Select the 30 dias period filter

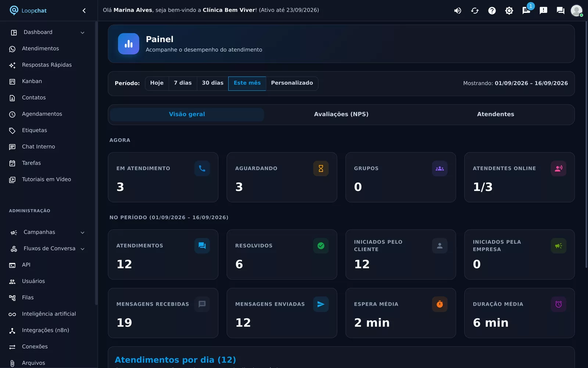coord(212,83)
